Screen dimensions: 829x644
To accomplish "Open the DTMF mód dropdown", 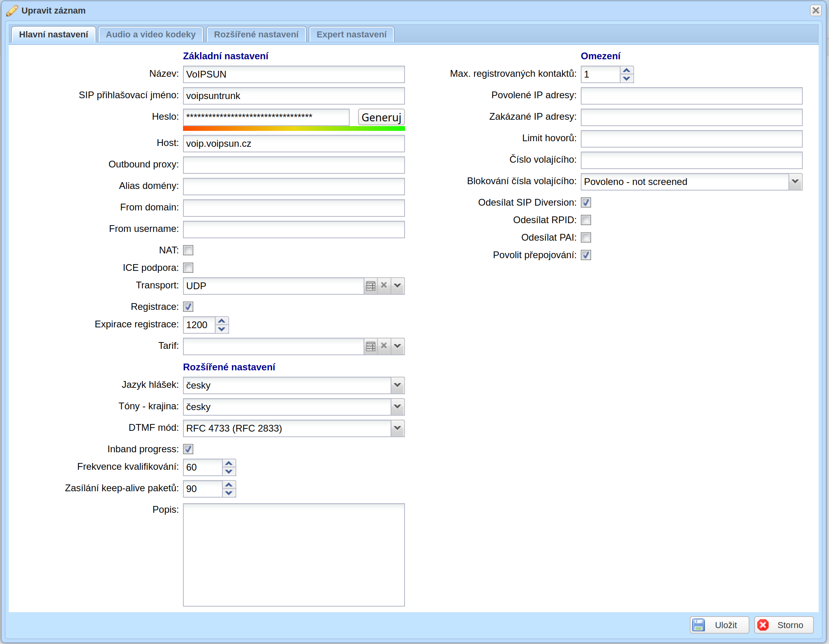I will pyautogui.click(x=397, y=428).
